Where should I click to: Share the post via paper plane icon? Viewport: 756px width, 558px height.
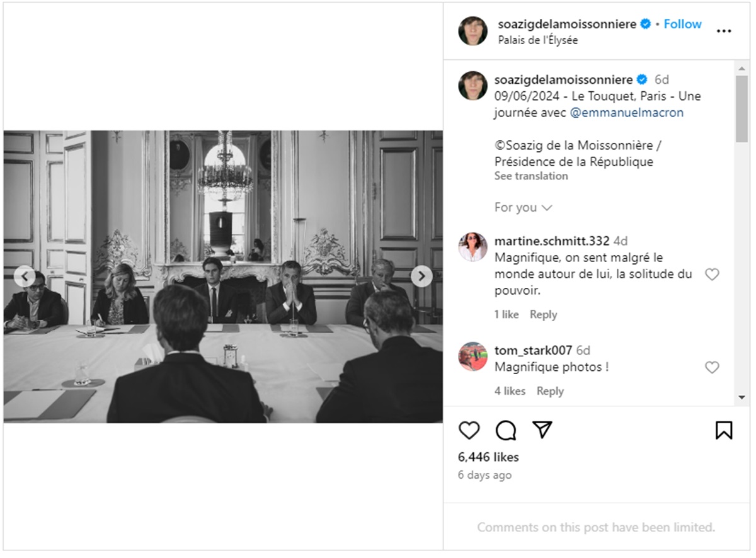[542, 430]
